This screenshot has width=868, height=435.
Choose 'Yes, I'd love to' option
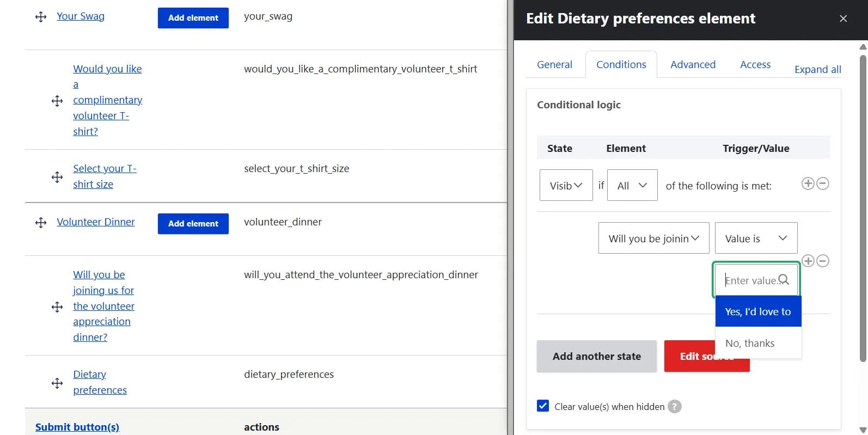[x=758, y=311]
